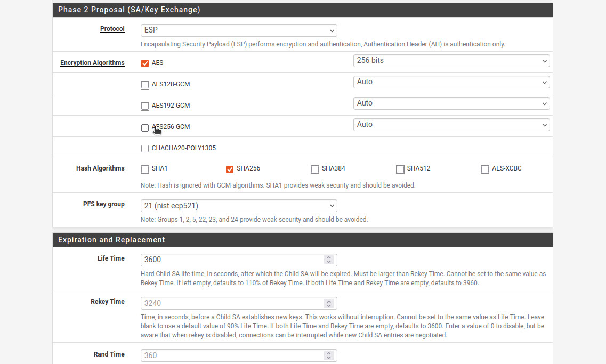Click the Encryption Algorithms label link
The height and width of the screenshot is (364, 606).
(92, 63)
